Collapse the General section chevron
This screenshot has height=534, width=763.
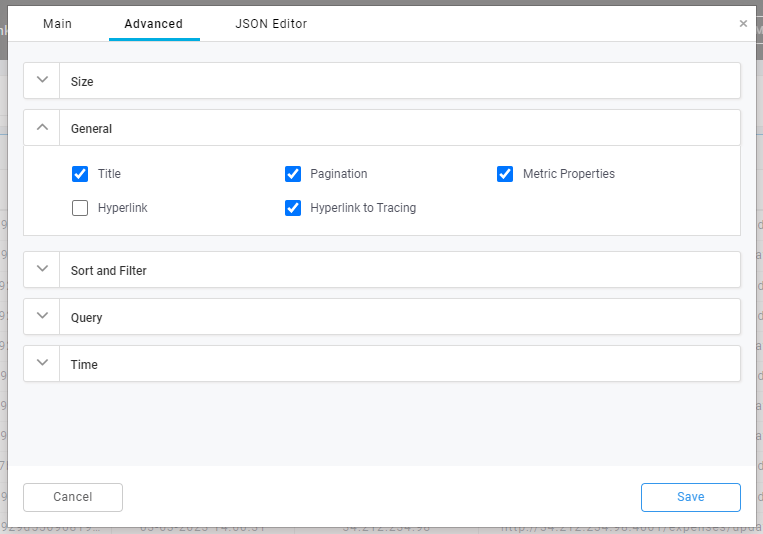coord(42,127)
